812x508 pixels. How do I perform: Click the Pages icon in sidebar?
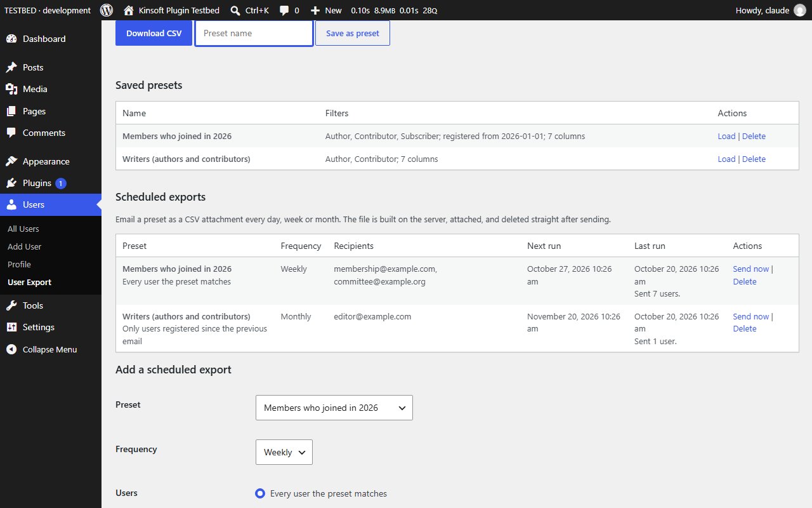(x=11, y=111)
